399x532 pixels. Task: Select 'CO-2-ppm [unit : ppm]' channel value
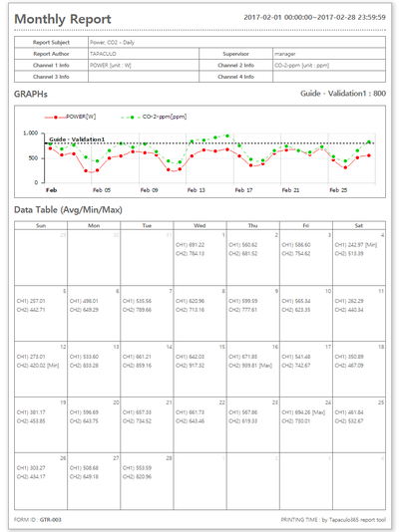tap(302, 65)
